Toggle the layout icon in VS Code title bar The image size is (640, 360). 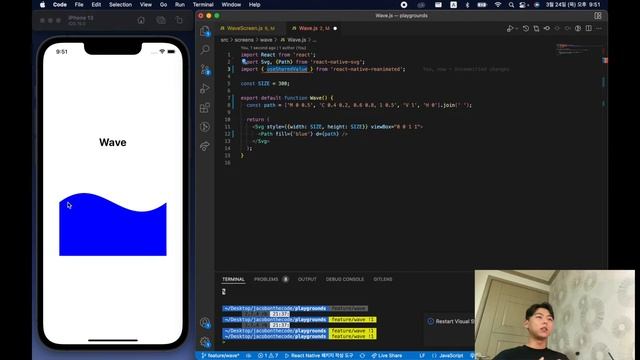(x=598, y=16)
